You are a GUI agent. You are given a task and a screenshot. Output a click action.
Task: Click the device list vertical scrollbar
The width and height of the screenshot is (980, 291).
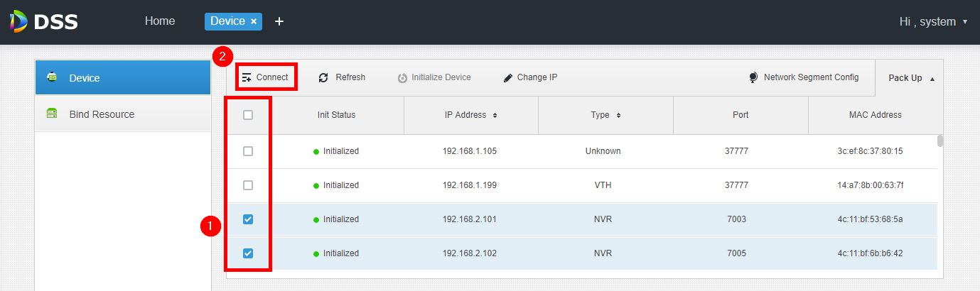(940, 141)
